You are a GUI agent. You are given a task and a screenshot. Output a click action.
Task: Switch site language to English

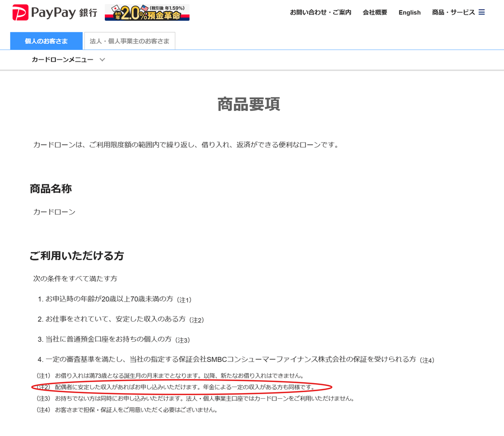(x=409, y=13)
